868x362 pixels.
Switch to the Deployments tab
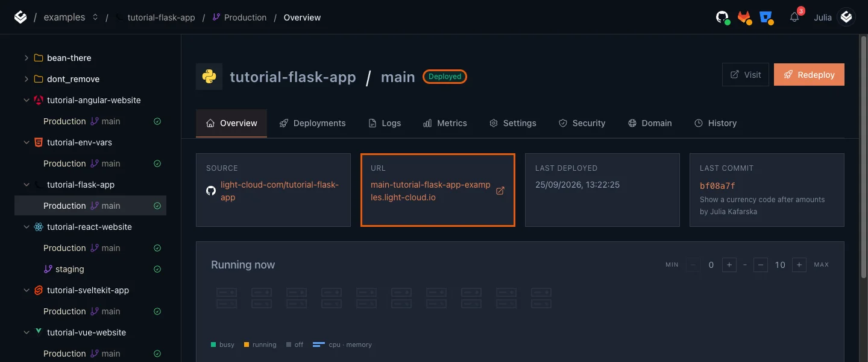point(312,123)
